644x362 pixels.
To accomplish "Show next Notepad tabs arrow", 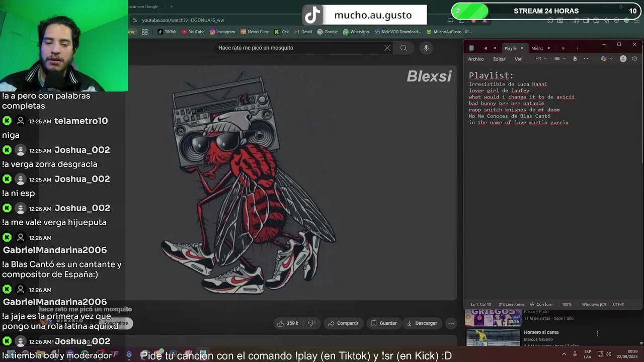I will coord(563,48).
